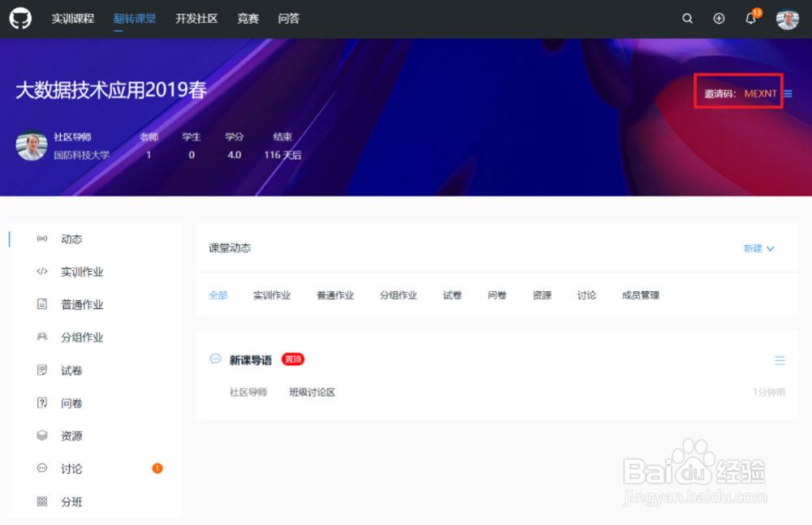Select the 试卷 filter tab
812x525 pixels.
(452, 295)
